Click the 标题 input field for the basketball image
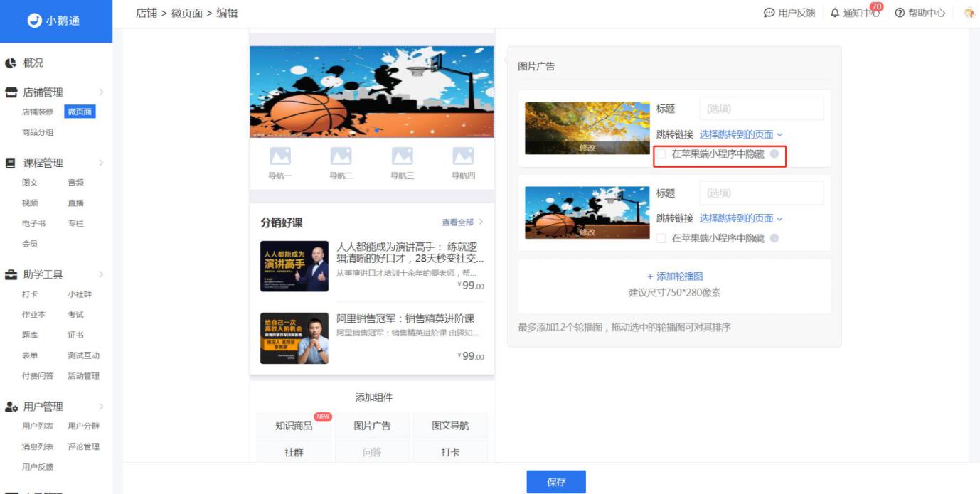This screenshot has width=980, height=494. click(x=762, y=193)
